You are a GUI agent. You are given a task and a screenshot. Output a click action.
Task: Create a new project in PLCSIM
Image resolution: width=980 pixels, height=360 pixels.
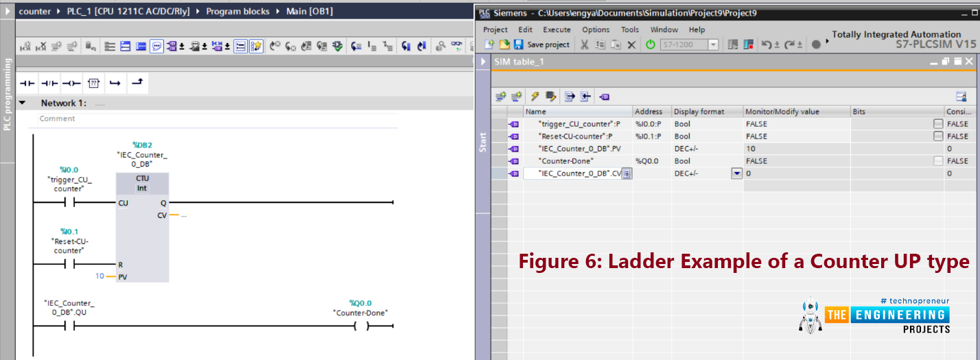[489, 45]
